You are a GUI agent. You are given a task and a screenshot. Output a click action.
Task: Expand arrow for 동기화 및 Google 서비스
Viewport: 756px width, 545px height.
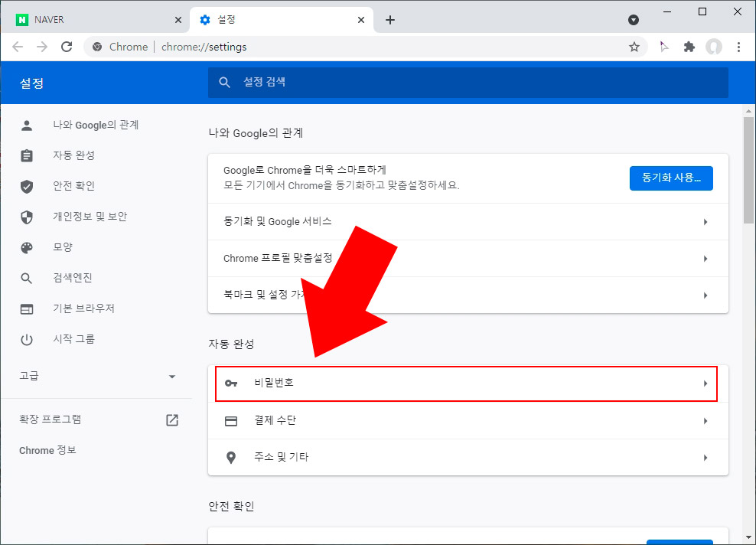point(705,222)
